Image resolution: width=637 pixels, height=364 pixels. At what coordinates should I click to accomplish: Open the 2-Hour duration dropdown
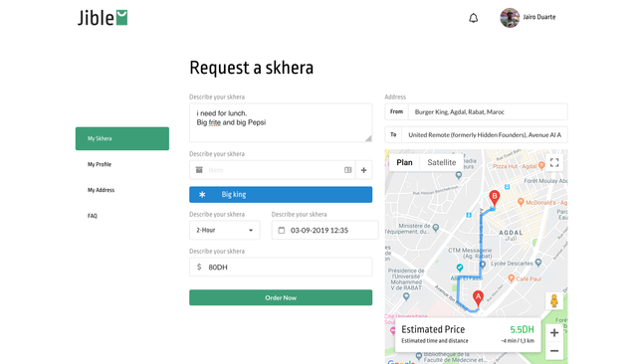(225, 230)
